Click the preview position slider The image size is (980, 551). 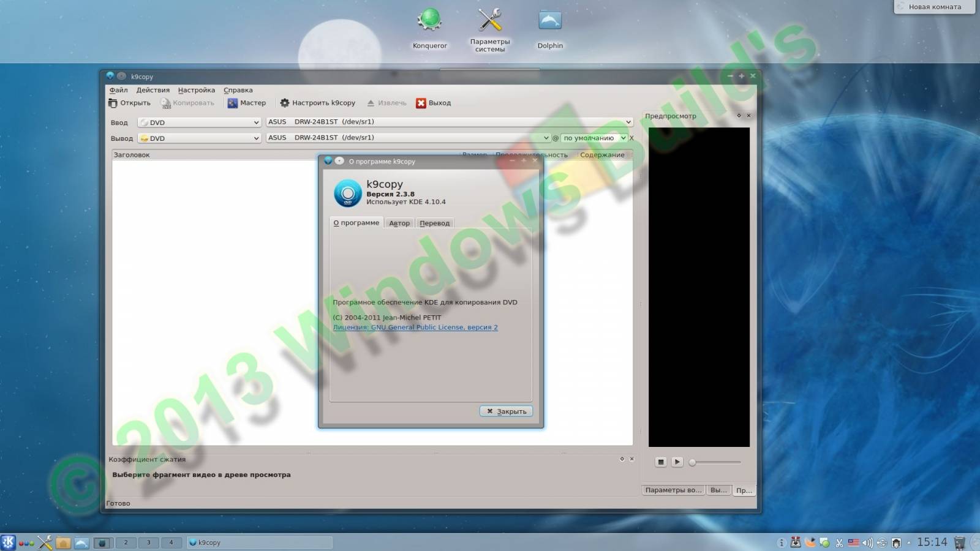715,462
